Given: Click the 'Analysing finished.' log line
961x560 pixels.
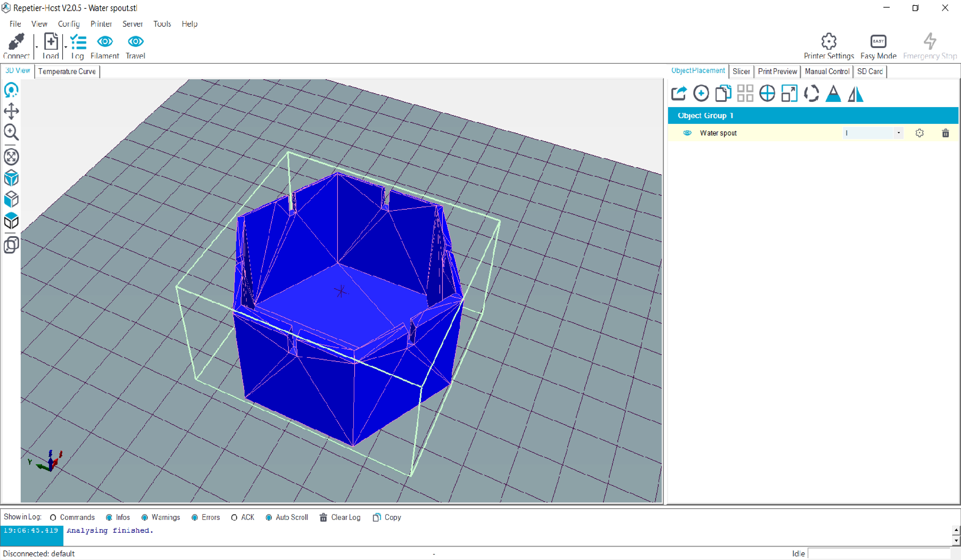Looking at the screenshot, I should tap(110, 531).
